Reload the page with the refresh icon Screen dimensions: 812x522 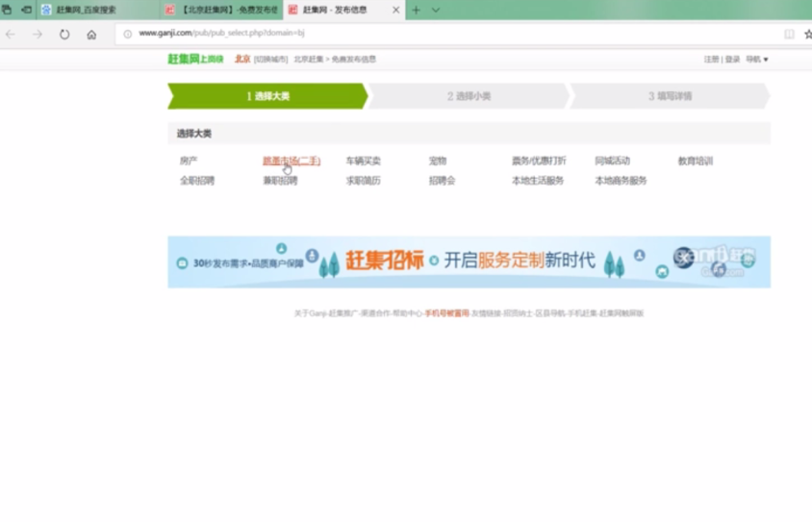(64, 35)
